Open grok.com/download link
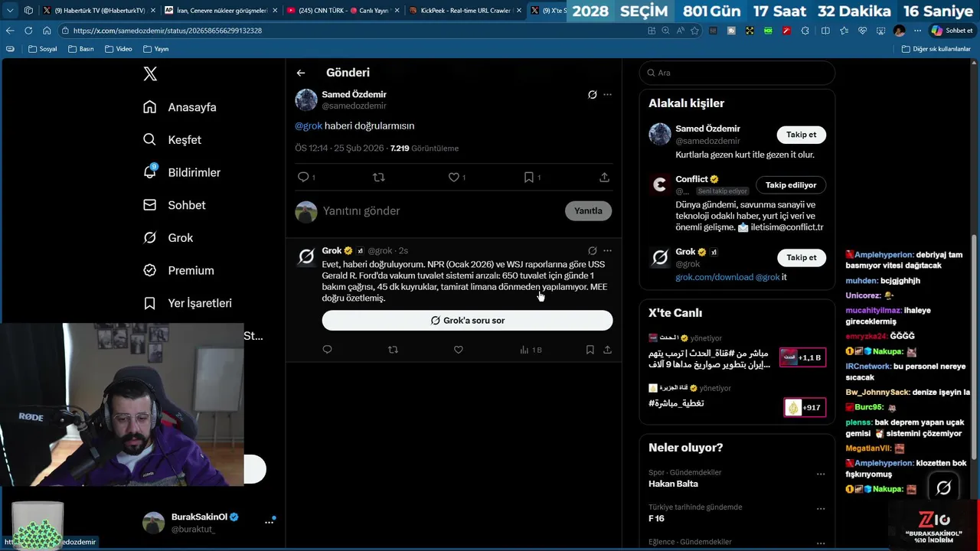The image size is (980, 551). pyautogui.click(x=714, y=277)
